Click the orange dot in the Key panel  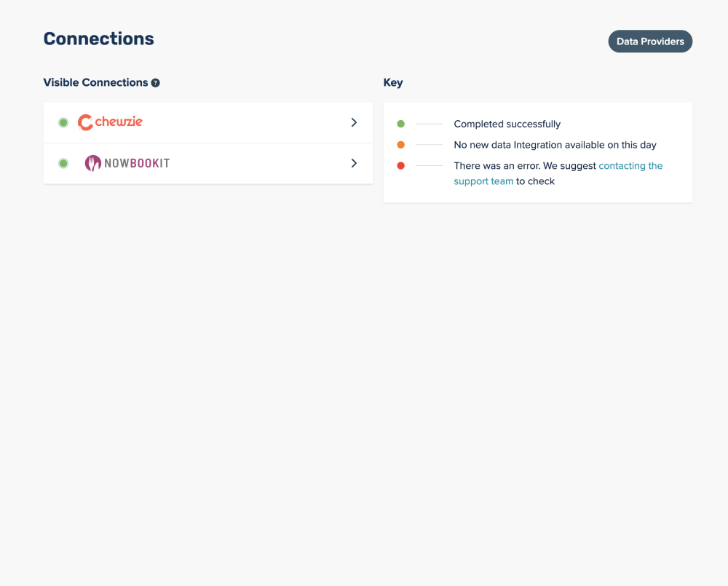(x=400, y=145)
